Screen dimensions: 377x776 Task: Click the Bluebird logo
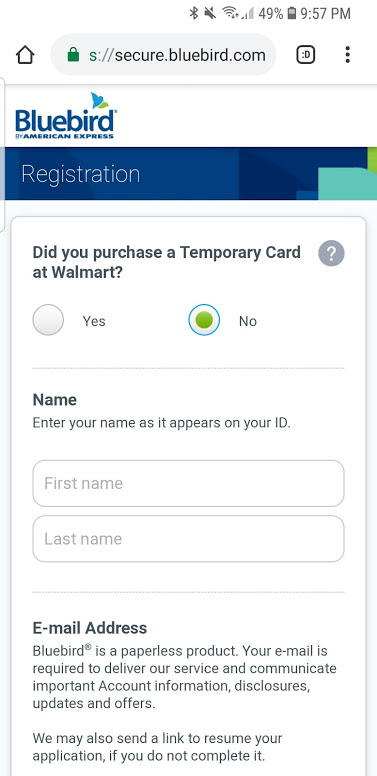pyautogui.click(x=66, y=115)
